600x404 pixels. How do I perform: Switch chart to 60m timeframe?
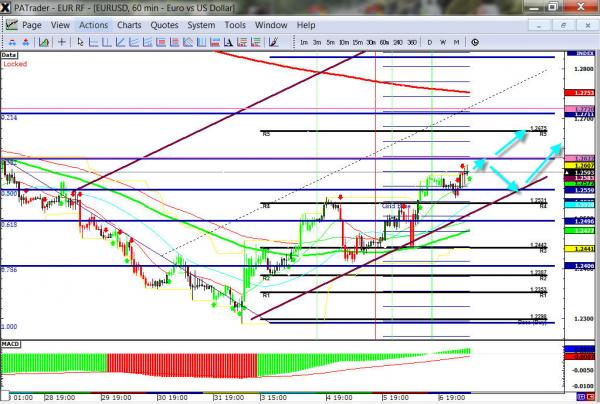click(384, 42)
